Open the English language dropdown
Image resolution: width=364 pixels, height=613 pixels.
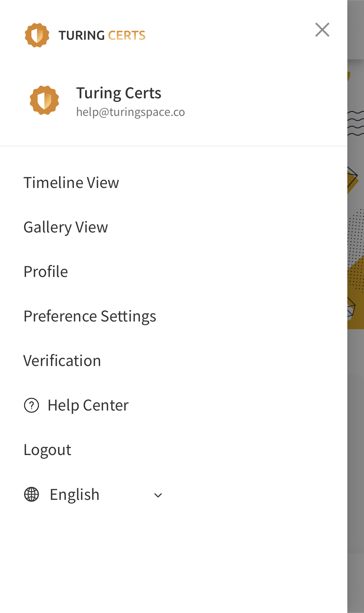[75, 494]
